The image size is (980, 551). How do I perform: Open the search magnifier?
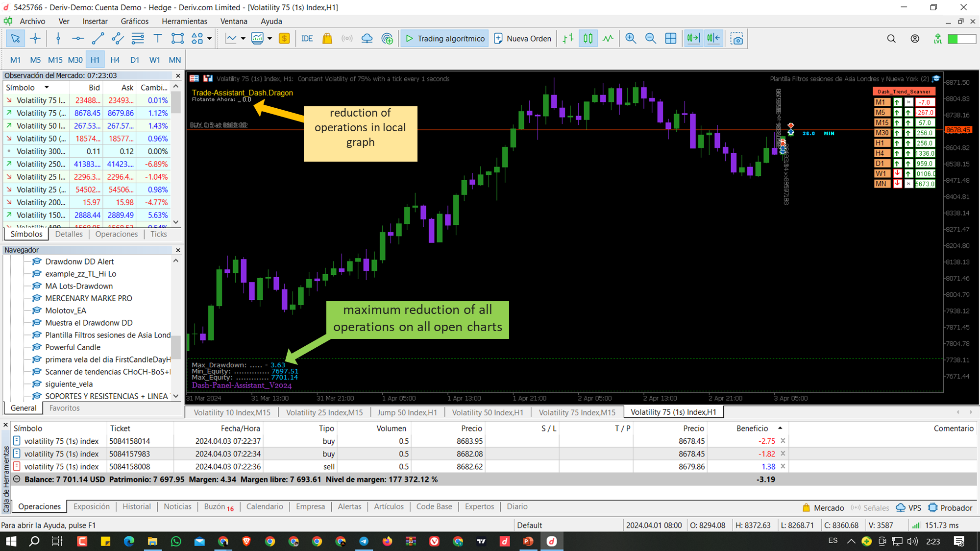point(891,39)
